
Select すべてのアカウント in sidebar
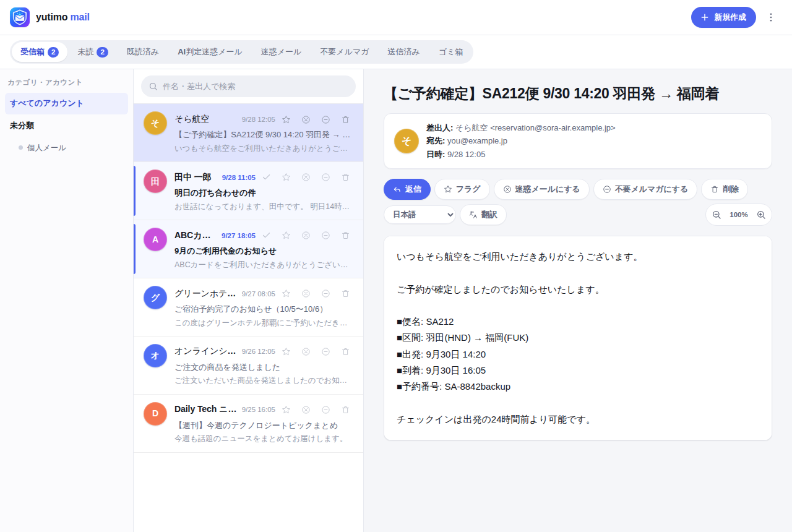[x=66, y=103]
